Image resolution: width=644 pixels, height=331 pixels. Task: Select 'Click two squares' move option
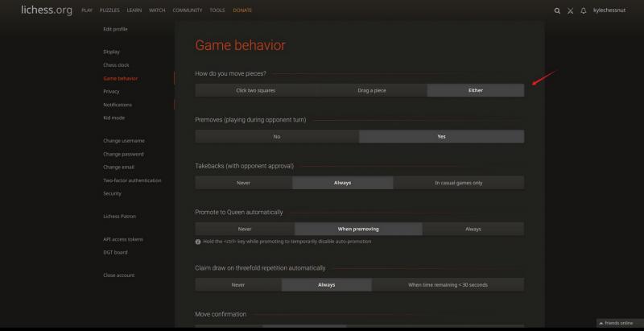(x=255, y=90)
